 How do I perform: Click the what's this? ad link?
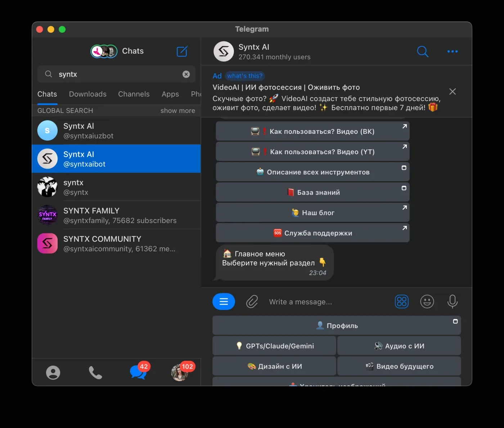point(245,76)
